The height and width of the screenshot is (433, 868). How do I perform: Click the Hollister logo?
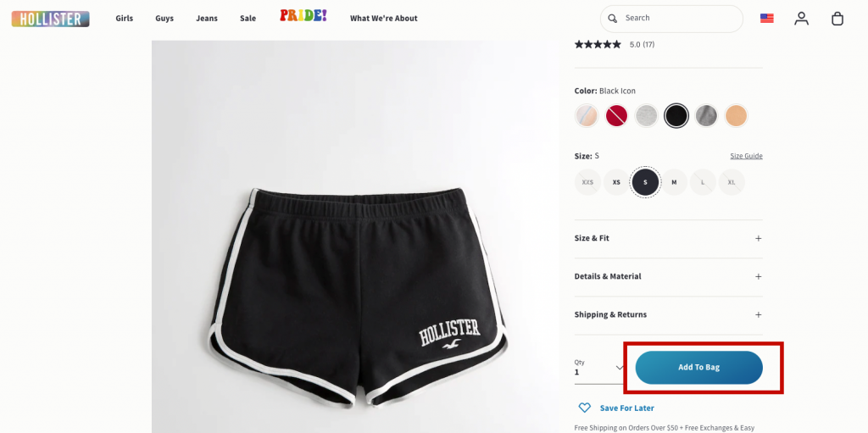point(50,19)
